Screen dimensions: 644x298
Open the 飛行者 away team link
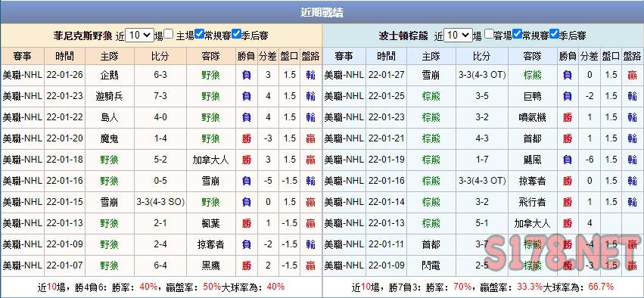coord(532,202)
